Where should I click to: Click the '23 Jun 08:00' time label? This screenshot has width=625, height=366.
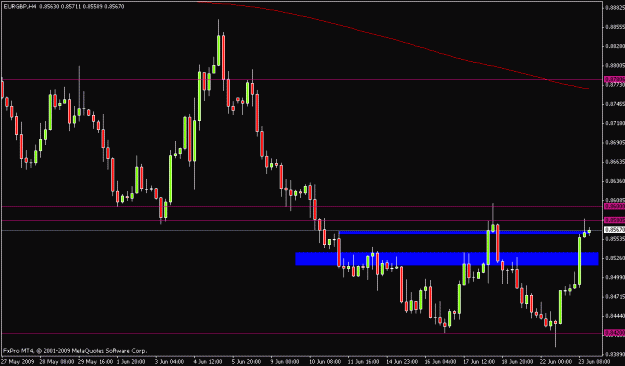[x=594, y=362]
